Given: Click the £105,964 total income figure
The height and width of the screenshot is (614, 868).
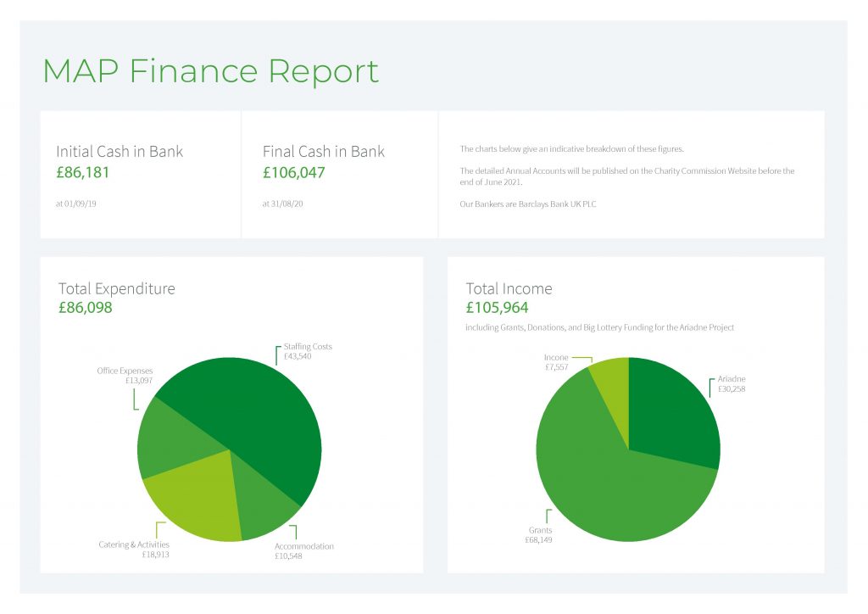Looking at the screenshot, I should click(498, 308).
